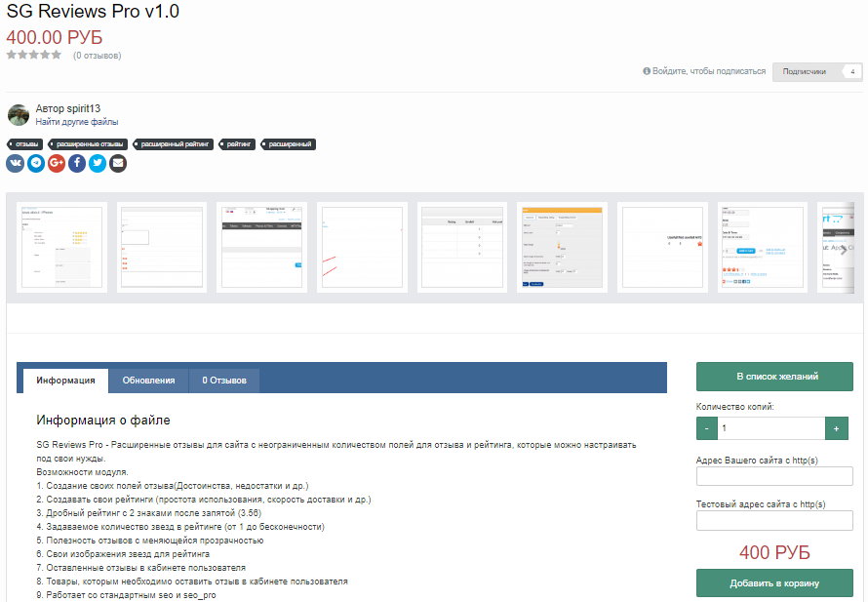The height and width of the screenshot is (602, 868).
Task: Share via VK icon
Action: pos(16,163)
